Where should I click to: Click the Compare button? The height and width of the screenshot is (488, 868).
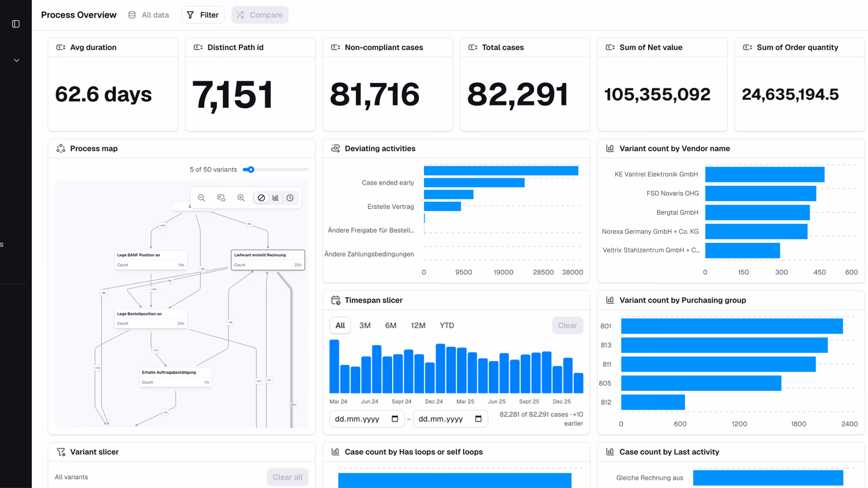(x=260, y=15)
